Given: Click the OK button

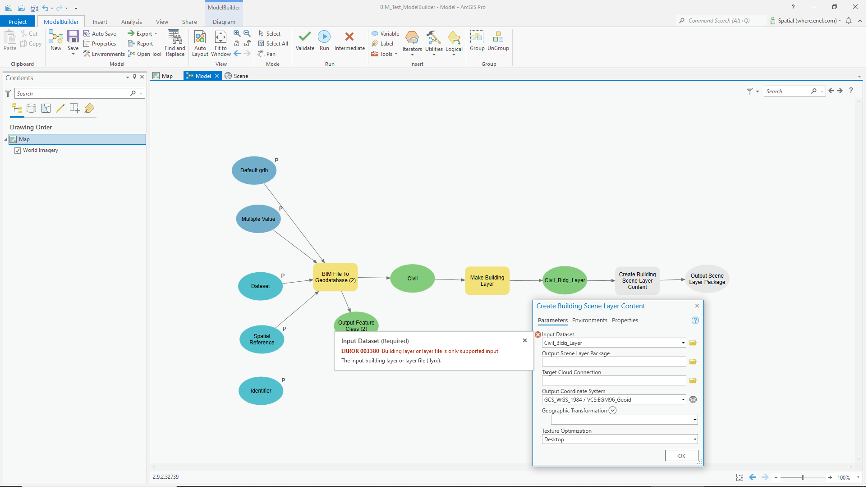Looking at the screenshot, I should [x=682, y=456].
